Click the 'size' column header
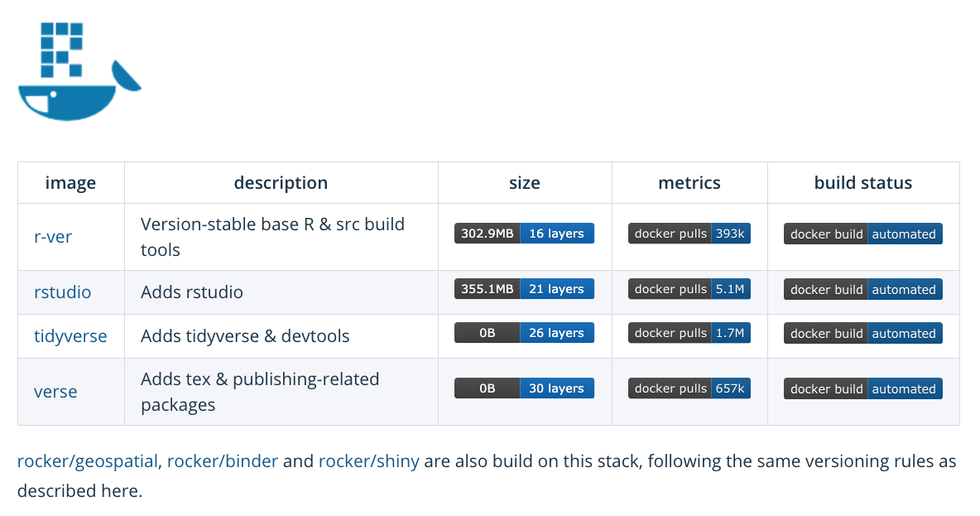 (525, 183)
